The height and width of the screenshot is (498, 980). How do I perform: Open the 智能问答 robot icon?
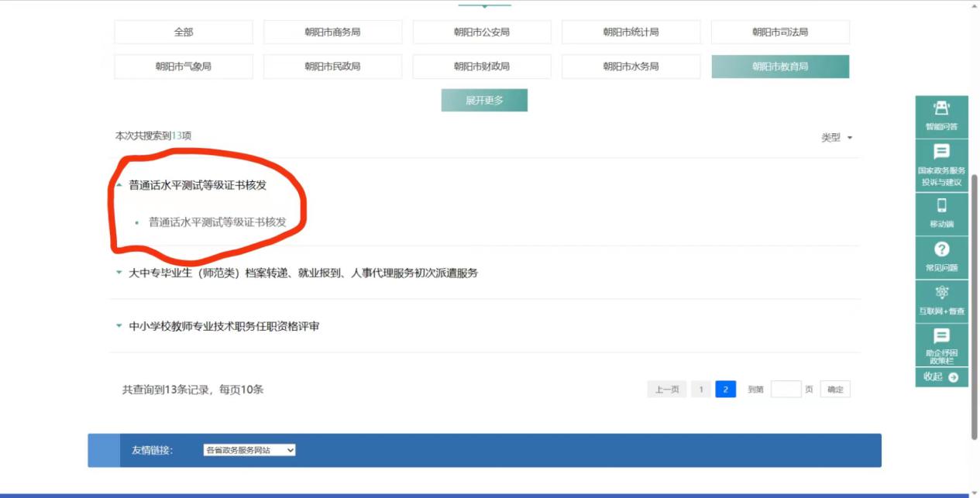(x=941, y=115)
